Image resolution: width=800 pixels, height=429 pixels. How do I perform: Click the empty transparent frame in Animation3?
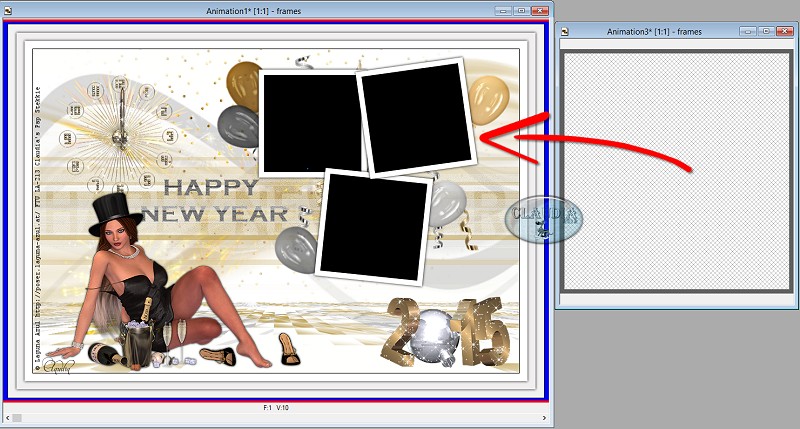(678, 172)
